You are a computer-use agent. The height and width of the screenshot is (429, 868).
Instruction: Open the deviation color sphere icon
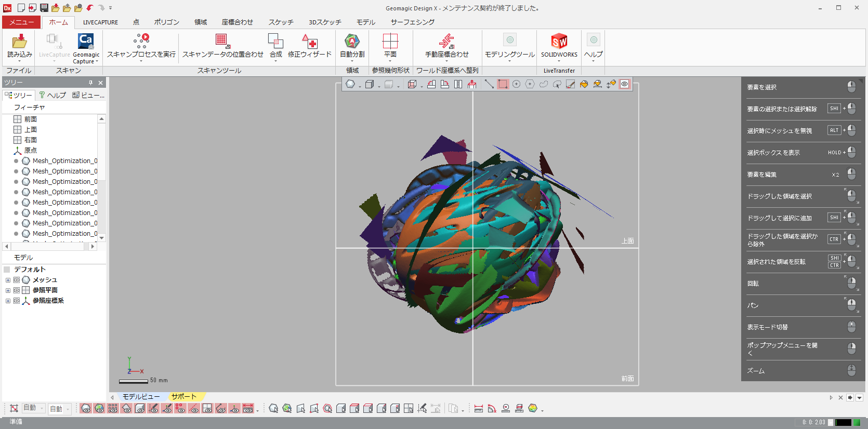[533, 409]
